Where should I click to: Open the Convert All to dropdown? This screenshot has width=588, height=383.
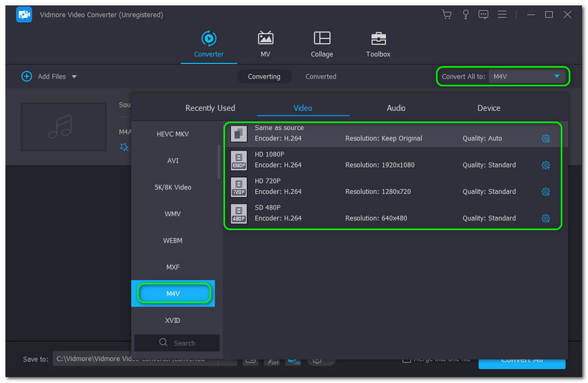point(527,76)
